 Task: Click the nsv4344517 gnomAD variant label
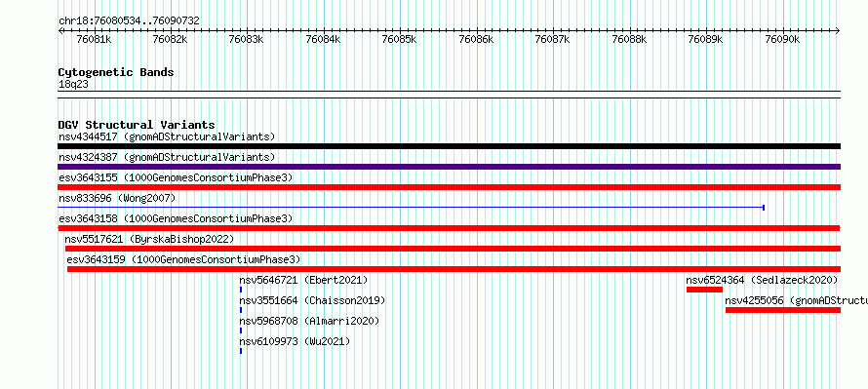click(167, 136)
